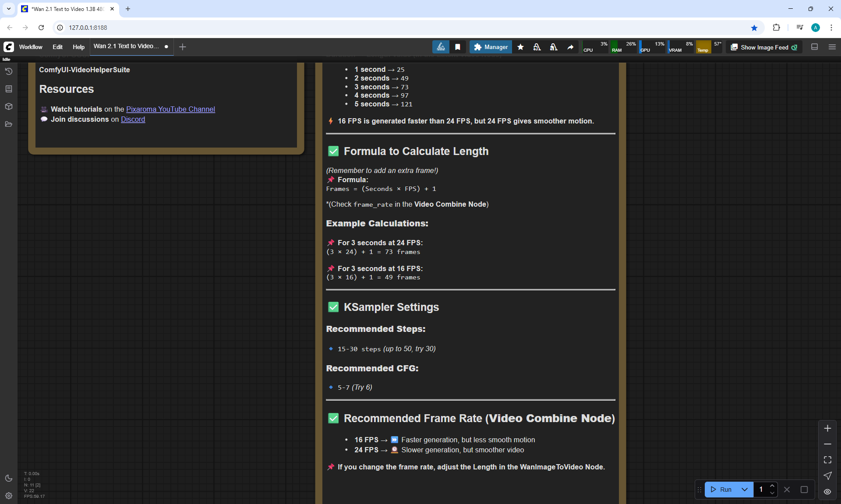This screenshot has width=841, height=504.
Task: Expand the Run button dropdown arrow
Action: (745, 490)
